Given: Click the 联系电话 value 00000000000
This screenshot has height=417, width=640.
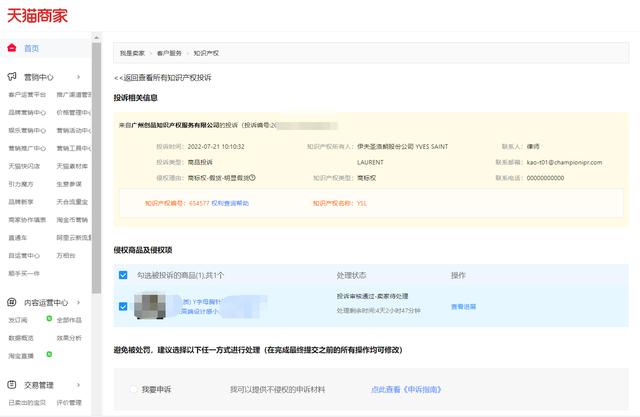Looking at the screenshot, I should point(545,178).
